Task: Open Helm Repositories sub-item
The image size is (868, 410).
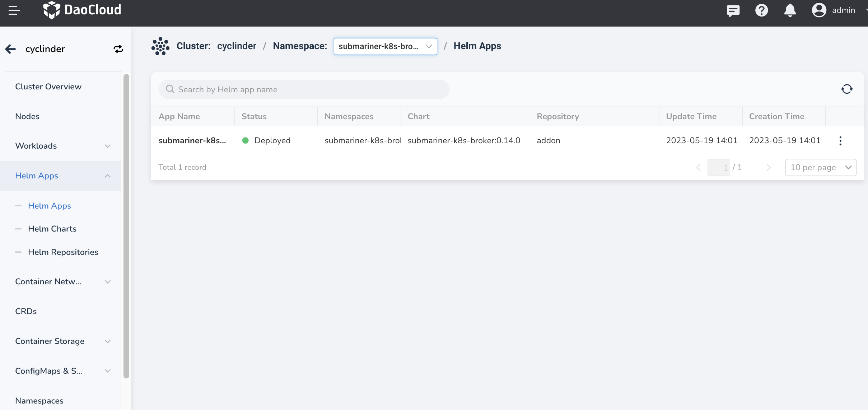Action: tap(63, 252)
